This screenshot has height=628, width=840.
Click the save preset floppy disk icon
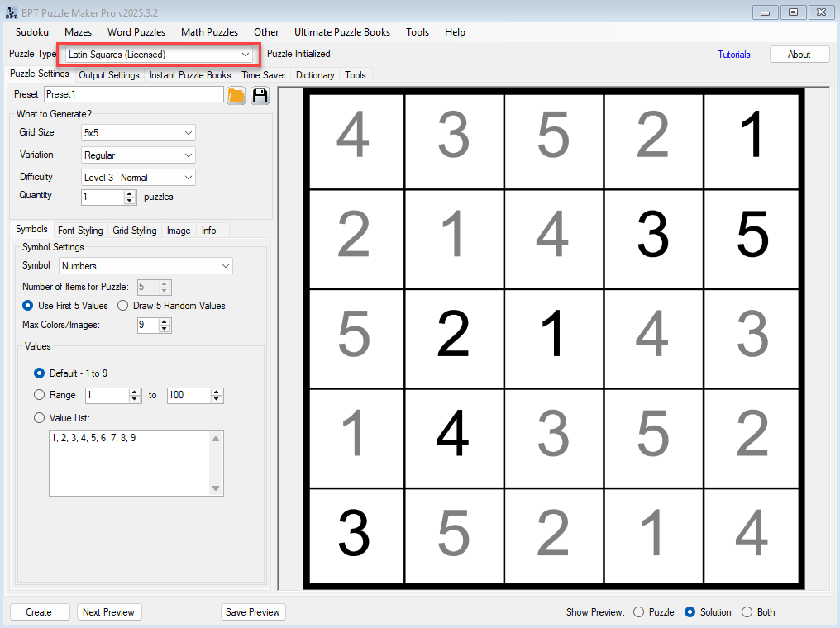[260, 95]
